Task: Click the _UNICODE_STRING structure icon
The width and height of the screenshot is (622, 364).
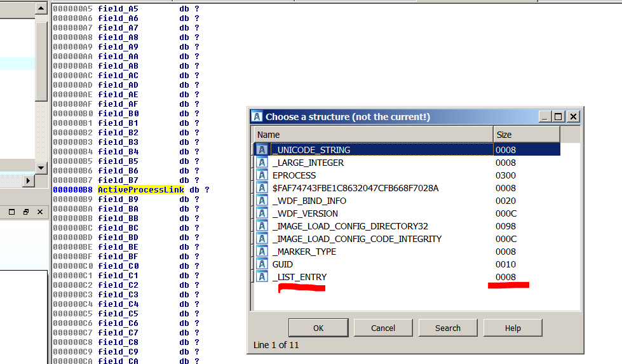Action: click(x=262, y=150)
